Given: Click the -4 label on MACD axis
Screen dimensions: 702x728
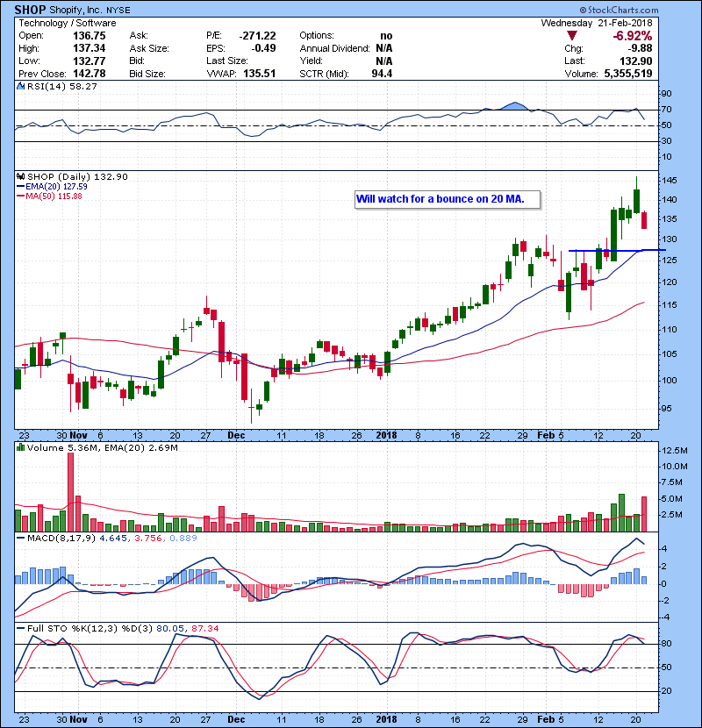Looking at the screenshot, I should tap(666, 617).
